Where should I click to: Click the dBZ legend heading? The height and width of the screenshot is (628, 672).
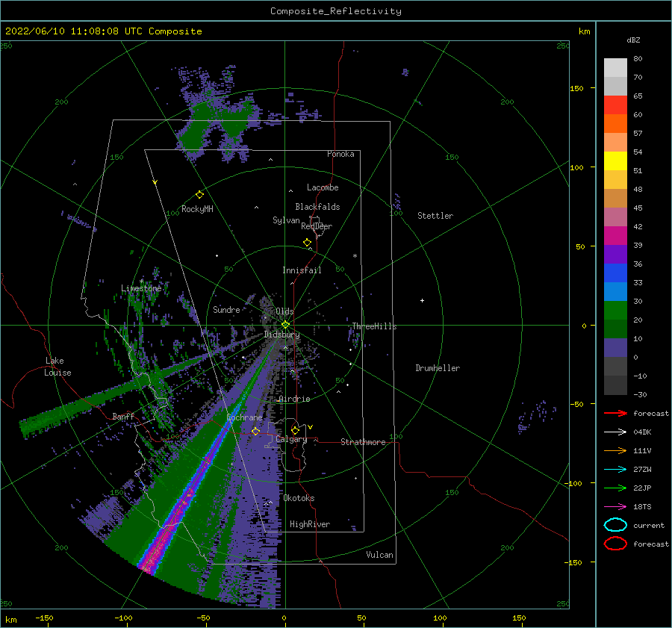(x=633, y=40)
